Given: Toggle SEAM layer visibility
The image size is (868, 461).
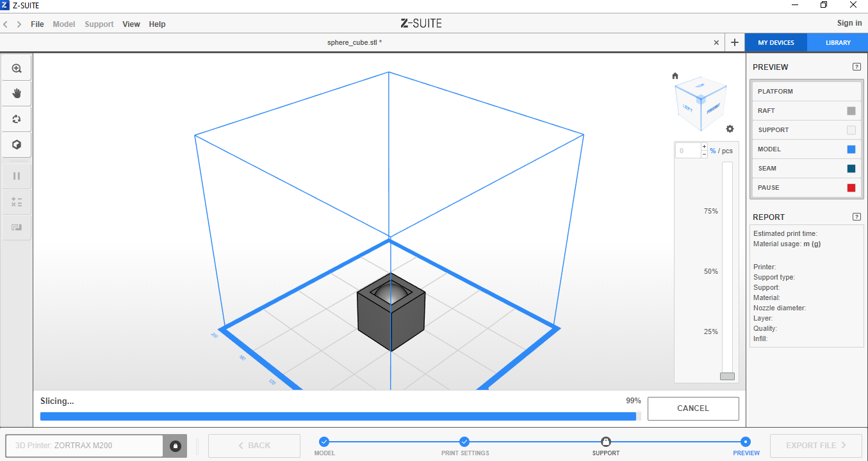Looking at the screenshot, I should click(807, 169).
